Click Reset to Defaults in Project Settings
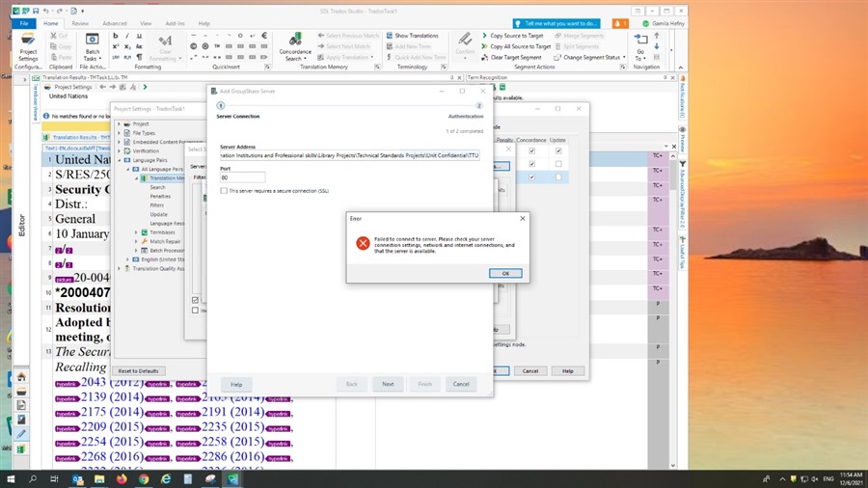868x488 pixels. click(138, 371)
